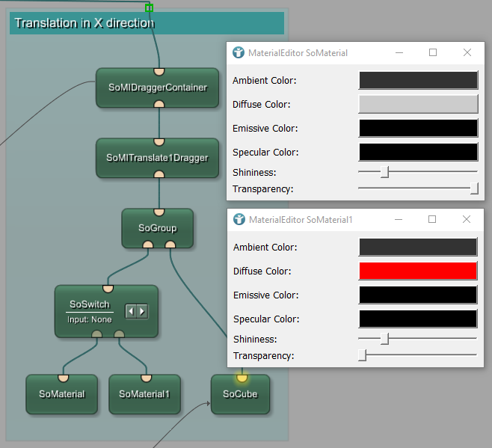Click the SoMaterial1 Specular Color swatch
Image resolution: width=492 pixels, height=448 pixels.
pyautogui.click(x=418, y=319)
